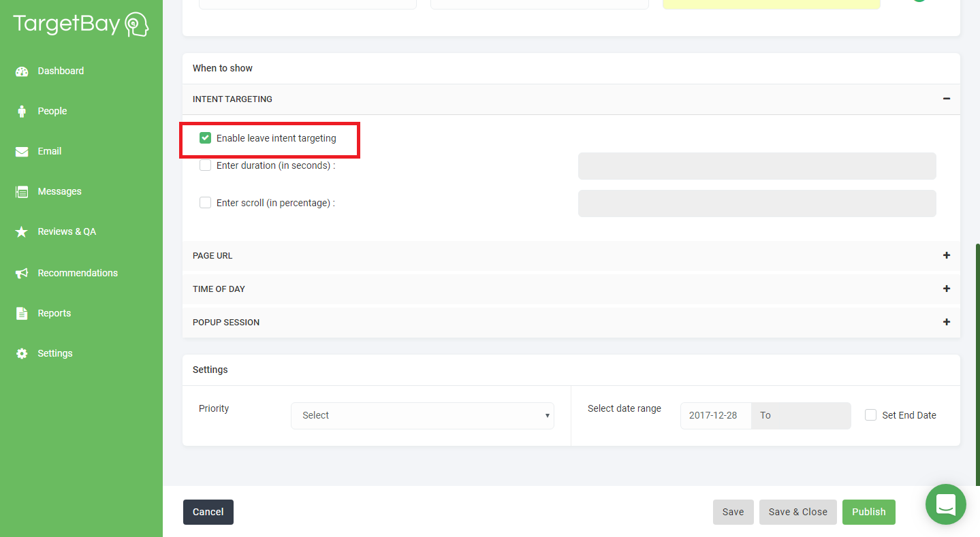Uncheck Enable leave intent targeting
Viewport: 980px width, 537px height.
click(x=205, y=138)
